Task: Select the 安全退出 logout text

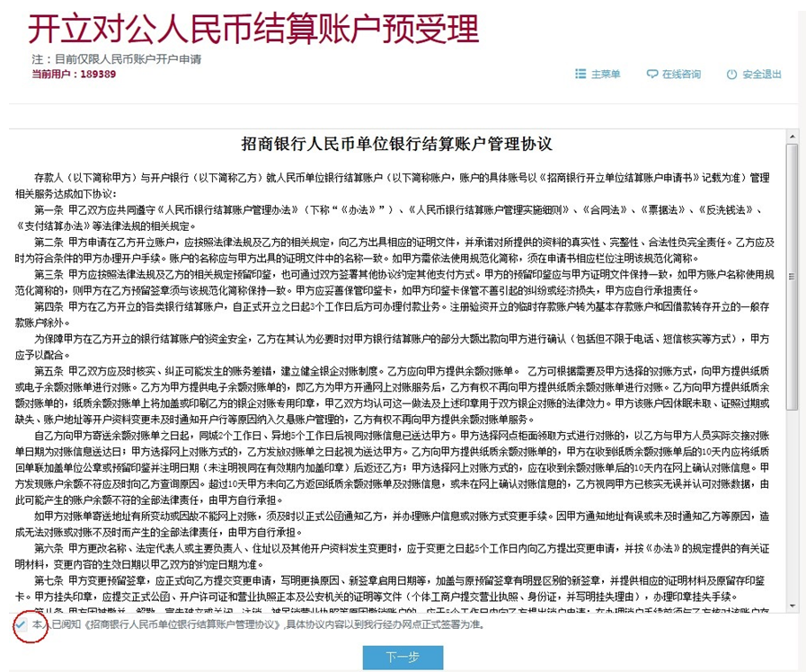Action: pos(762,75)
